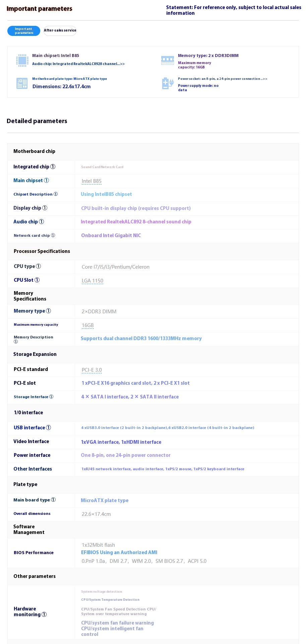This screenshot has height=644, width=306.
Task: Open the 'One 8-pin, one 24-pin power connector' link
Action: coord(126,455)
